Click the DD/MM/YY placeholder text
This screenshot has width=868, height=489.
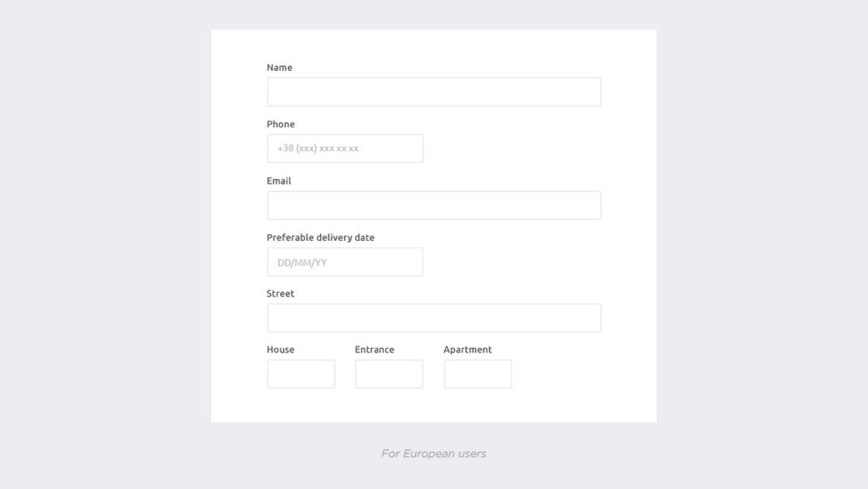[x=302, y=263]
